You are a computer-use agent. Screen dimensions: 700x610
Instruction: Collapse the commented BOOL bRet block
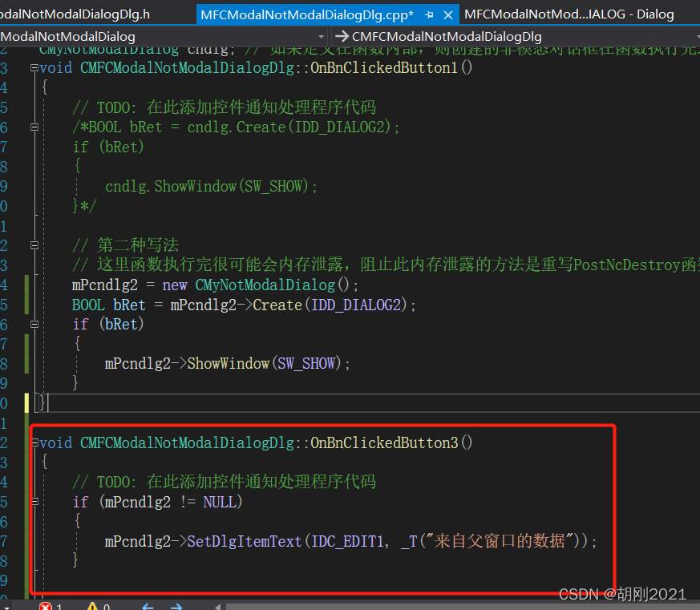(34, 127)
